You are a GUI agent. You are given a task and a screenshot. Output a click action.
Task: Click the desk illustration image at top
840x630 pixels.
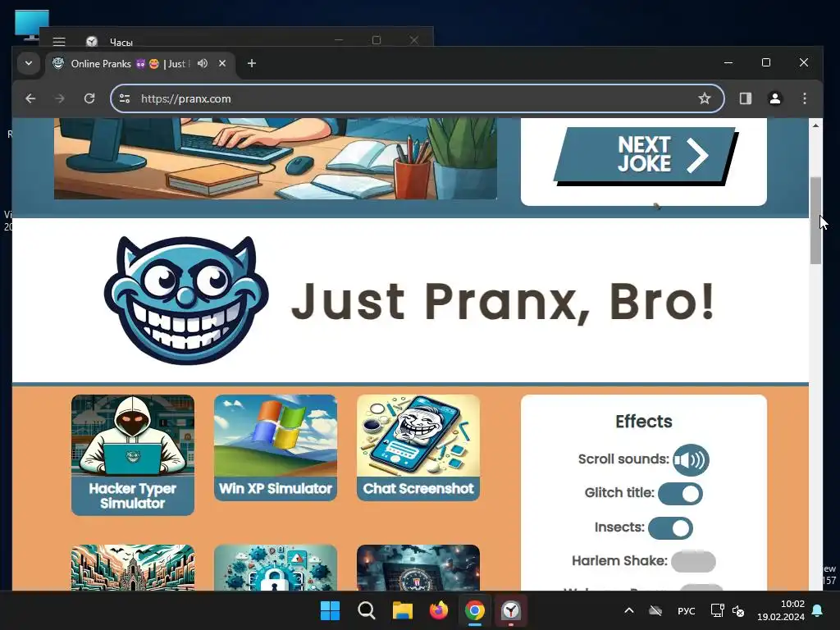point(276,158)
